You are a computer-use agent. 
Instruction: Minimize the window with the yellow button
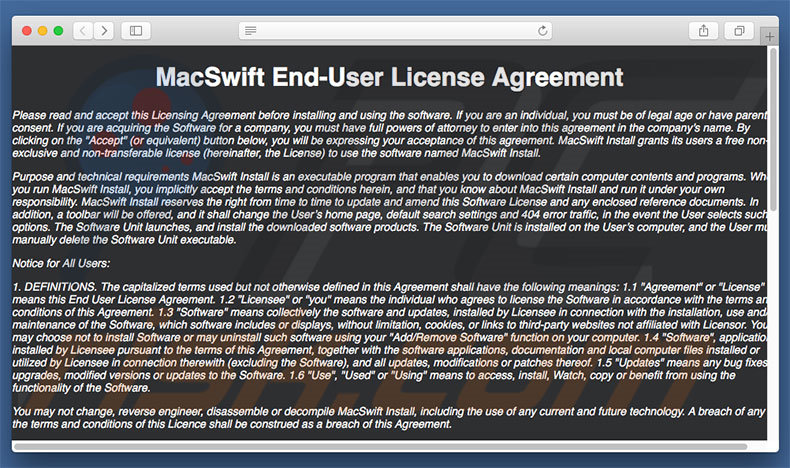pyautogui.click(x=43, y=31)
